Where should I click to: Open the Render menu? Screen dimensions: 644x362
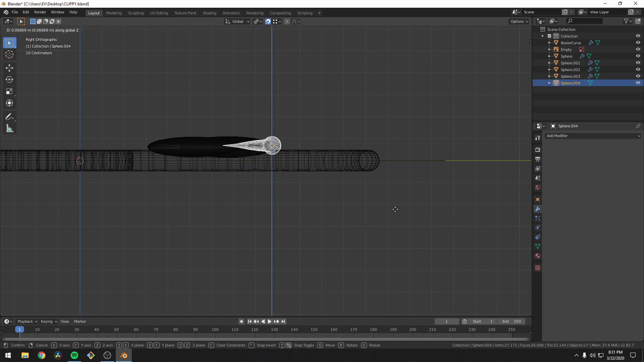pyautogui.click(x=40, y=12)
